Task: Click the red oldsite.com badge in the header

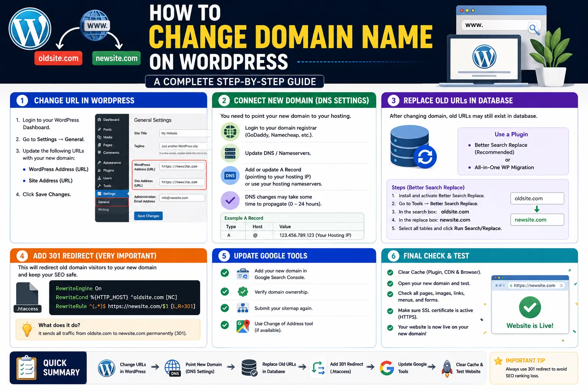Action: [x=58, y=58]
